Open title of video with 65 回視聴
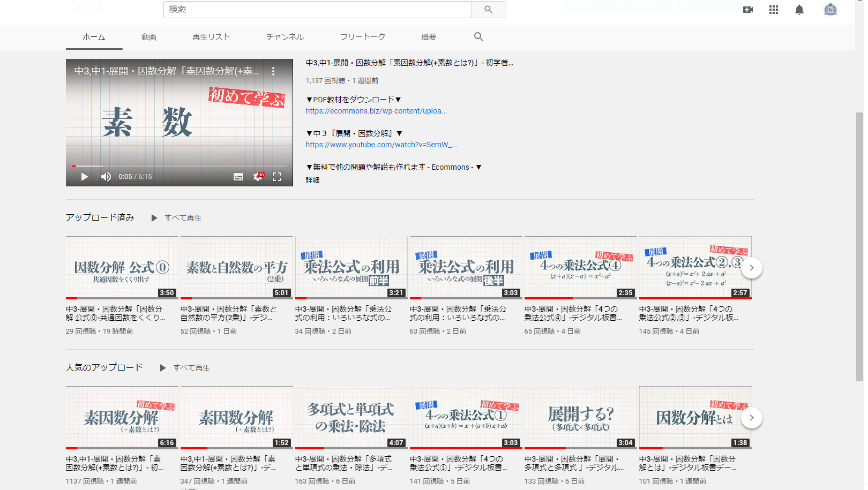Image resolution: width=868 pixels, height=490 pixels. (573, 313)
